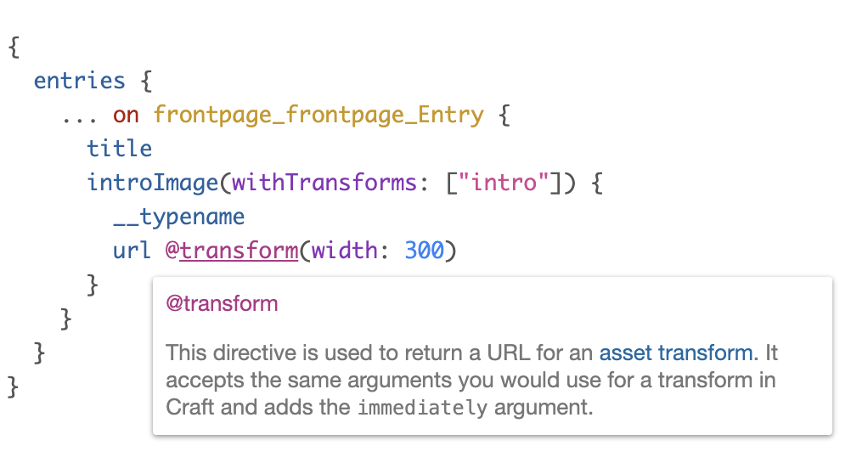Image resolution: width=868 pixels, height=474 pixels.
Task: Click the tooltip description paragraph text
Action: point(471,380)
